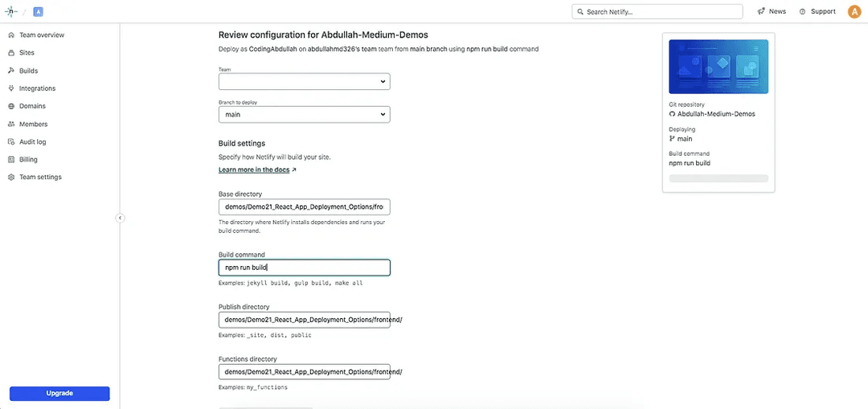Screen dimensions: 868x409
Task: Click the Netlify logo in header
Action: point(11,11)
